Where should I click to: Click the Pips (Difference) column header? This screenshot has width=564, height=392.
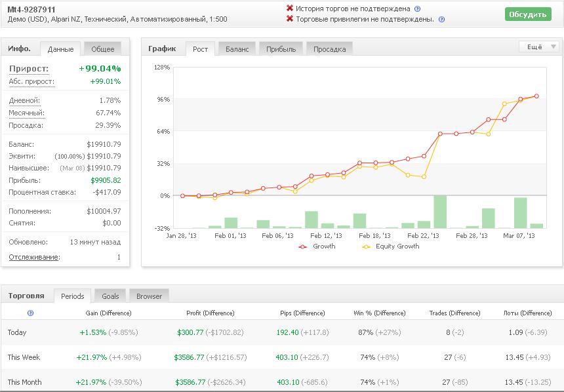point(302,313)
